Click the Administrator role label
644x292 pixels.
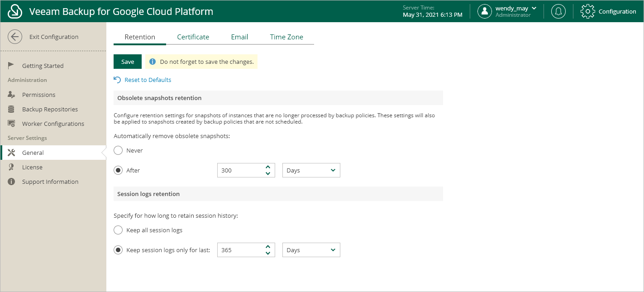tap(513, 15)
